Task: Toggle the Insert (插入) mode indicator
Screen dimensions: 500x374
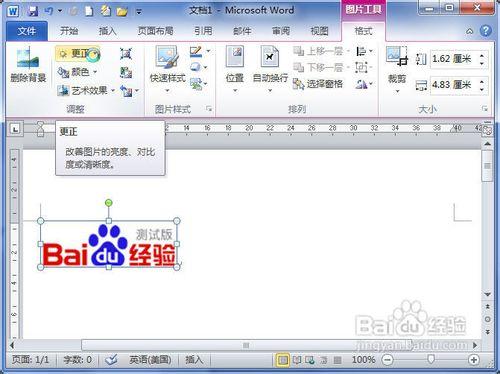Action: pos(194,360)
